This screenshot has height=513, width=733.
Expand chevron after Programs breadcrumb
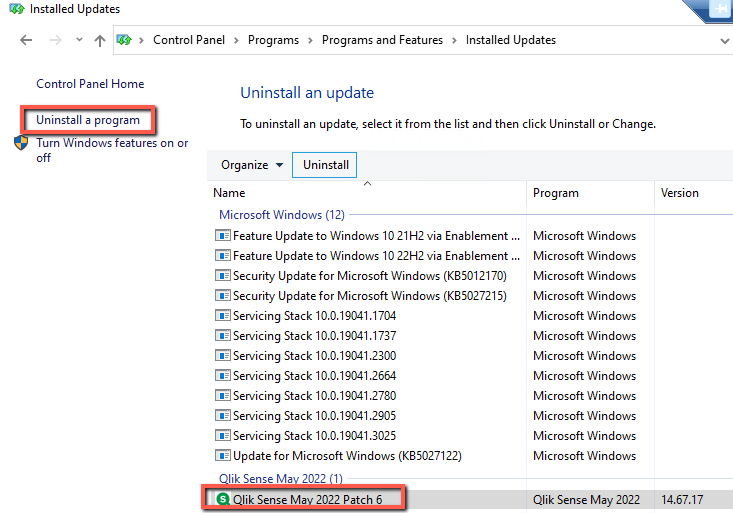[310, 41]
